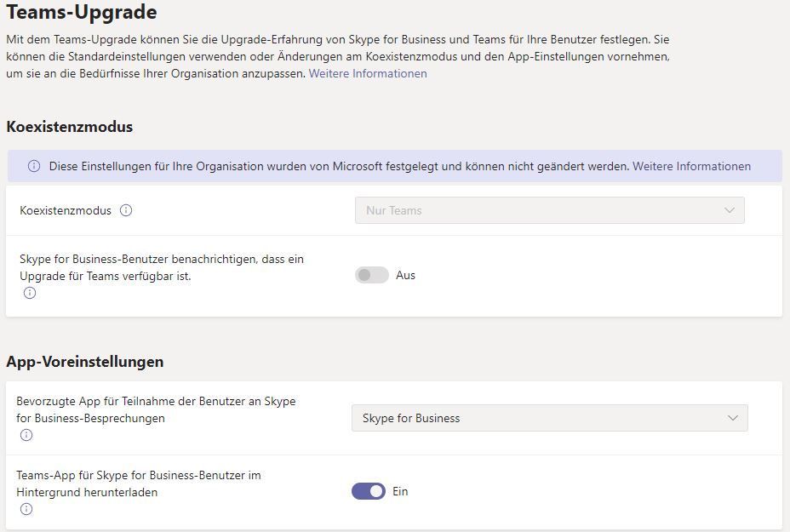This screenshot has width=790, height=532.
Task: Open 'Weitere Informationen' link in the description
Action: [x=368, y=73]
